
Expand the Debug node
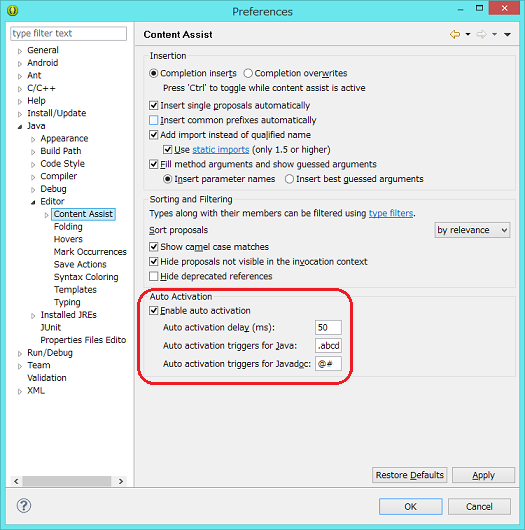coord(33,190)
